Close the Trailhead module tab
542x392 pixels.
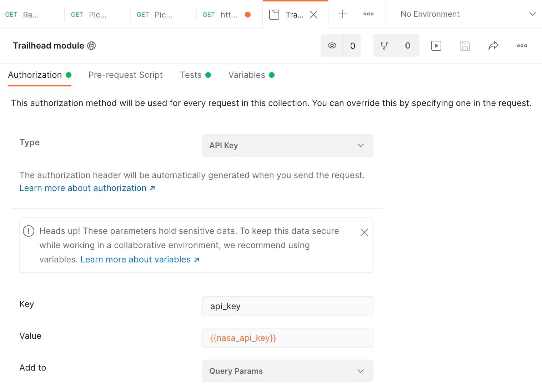tap(313, 15)
